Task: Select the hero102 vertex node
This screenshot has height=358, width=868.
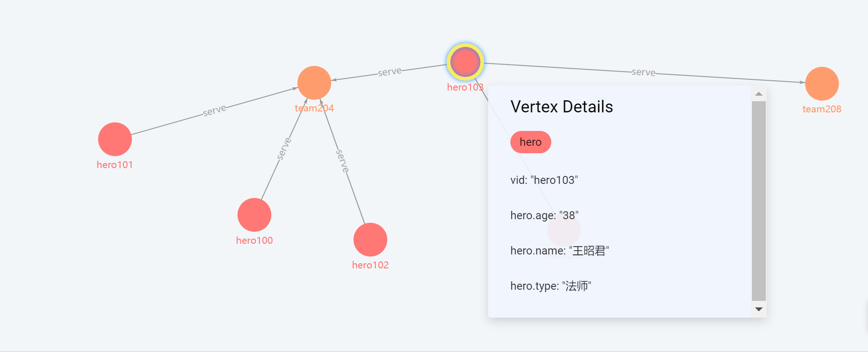Action: (370, 240)
